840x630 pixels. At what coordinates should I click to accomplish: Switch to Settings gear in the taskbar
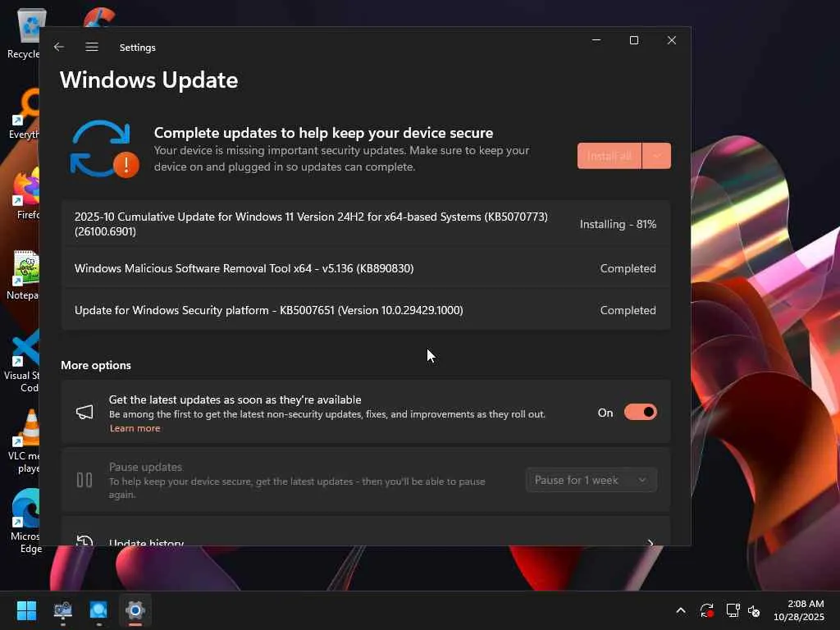pos(135,610)
